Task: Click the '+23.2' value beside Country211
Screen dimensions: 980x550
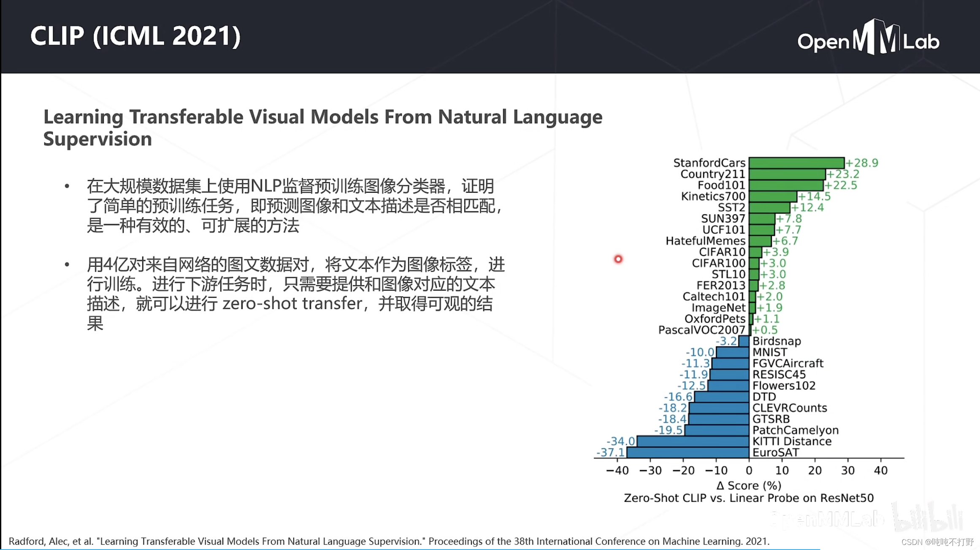Action: (x=843, y=174)
